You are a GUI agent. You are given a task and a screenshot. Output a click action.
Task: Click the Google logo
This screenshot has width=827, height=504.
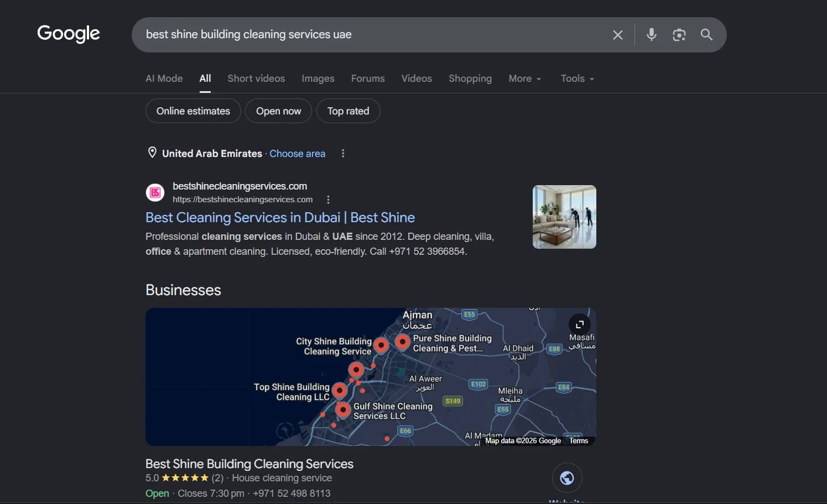[68, 34]
